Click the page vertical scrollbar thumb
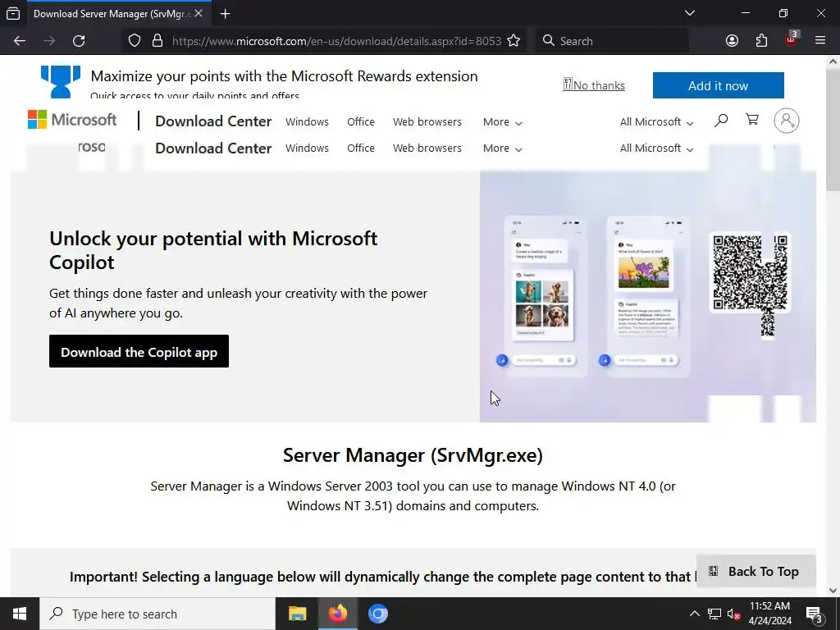Screen dimensions: 840x630 [x=833, y=129]
